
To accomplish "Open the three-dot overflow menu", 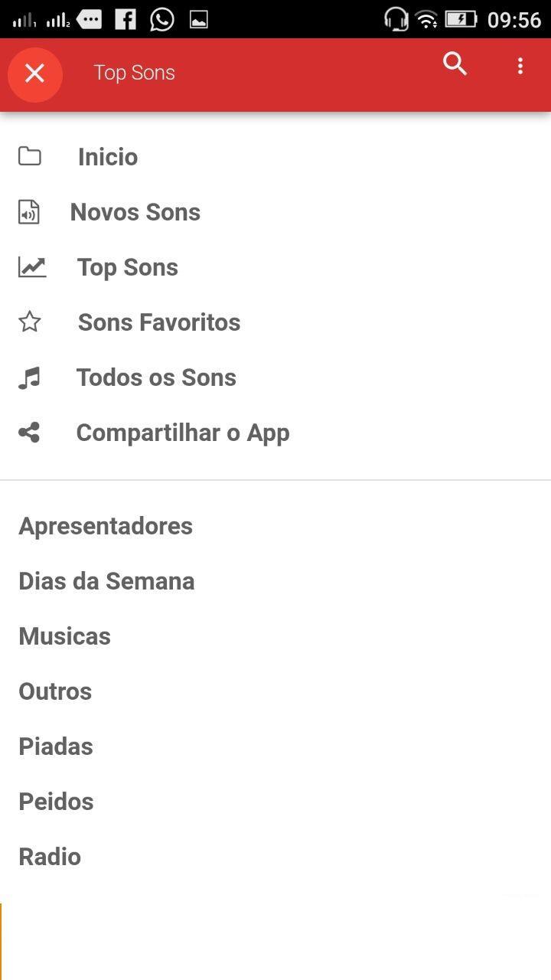I will point(520,66).
